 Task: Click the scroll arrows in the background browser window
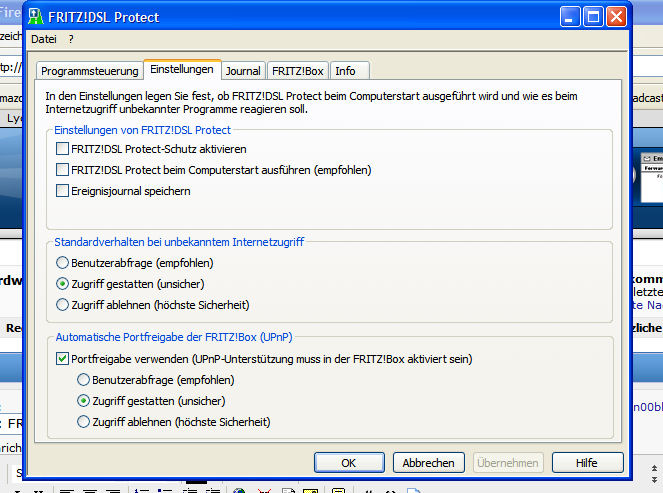click(x=654, y=474)
